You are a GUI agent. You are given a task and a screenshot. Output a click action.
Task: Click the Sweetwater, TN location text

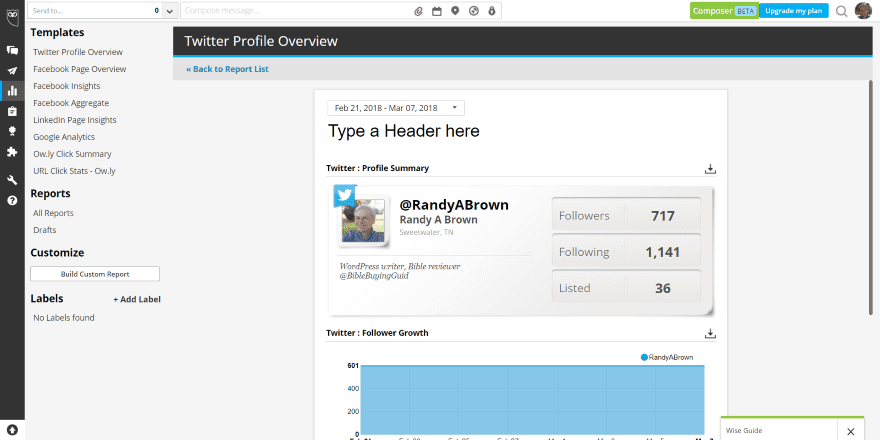click(427, 232)
